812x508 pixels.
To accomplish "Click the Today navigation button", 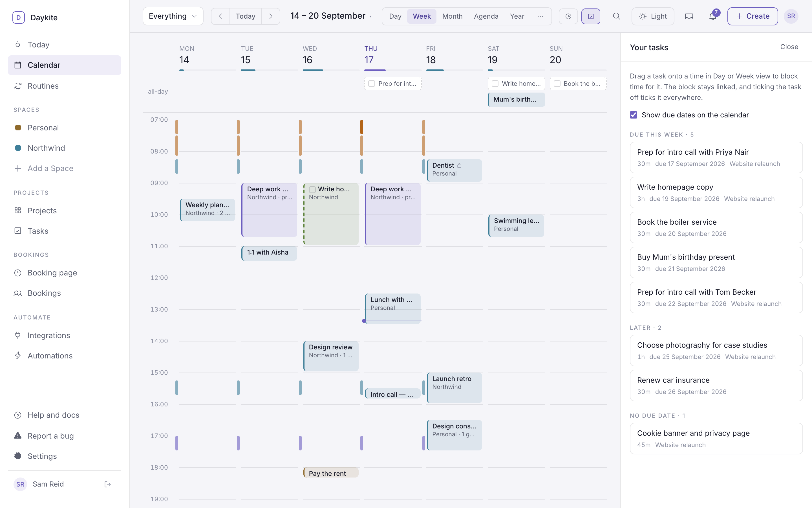I will pos(245,16).
